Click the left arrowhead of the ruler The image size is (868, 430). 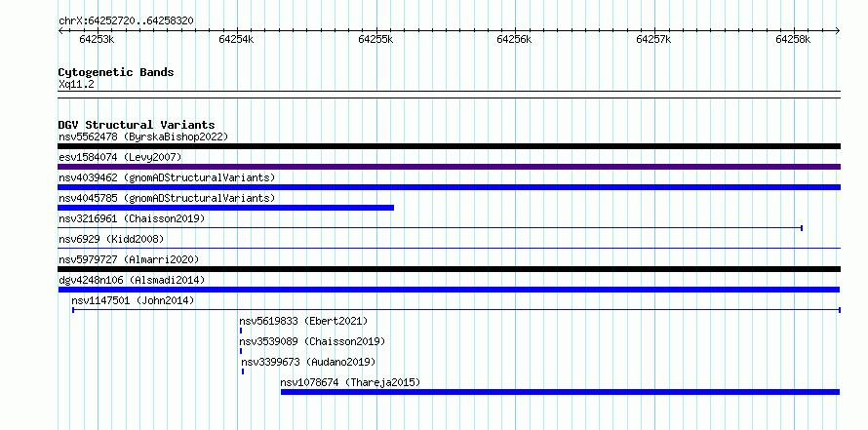60,30
